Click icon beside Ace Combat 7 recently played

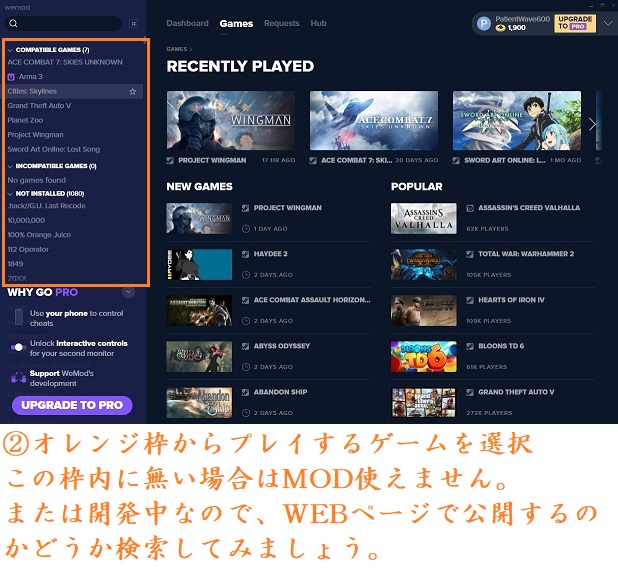click(313, 160)
